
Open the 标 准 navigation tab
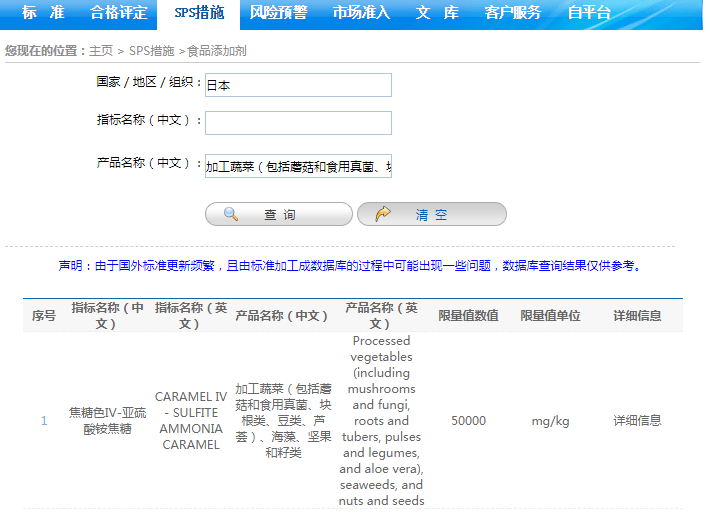click(43, 13)
